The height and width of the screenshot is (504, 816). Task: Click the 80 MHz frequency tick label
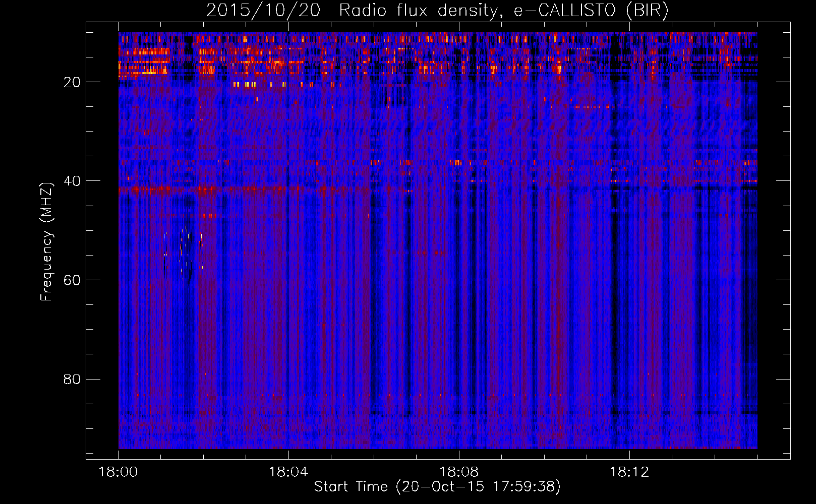coord(73,379)
